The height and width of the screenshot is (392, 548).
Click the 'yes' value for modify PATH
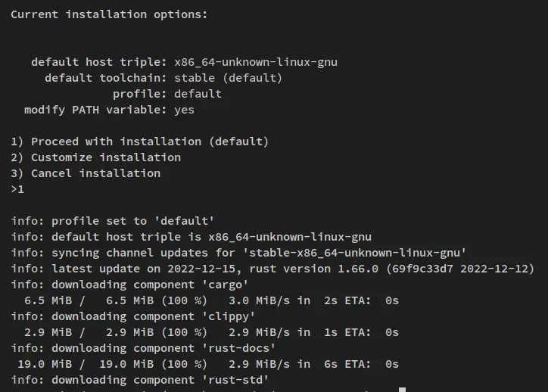[x=184, y=110]
